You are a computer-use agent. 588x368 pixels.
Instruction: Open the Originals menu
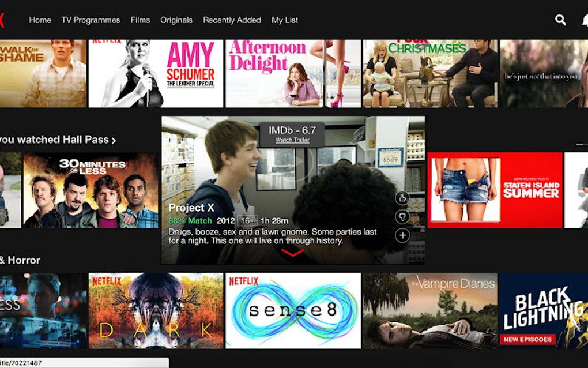click(176, 20)
